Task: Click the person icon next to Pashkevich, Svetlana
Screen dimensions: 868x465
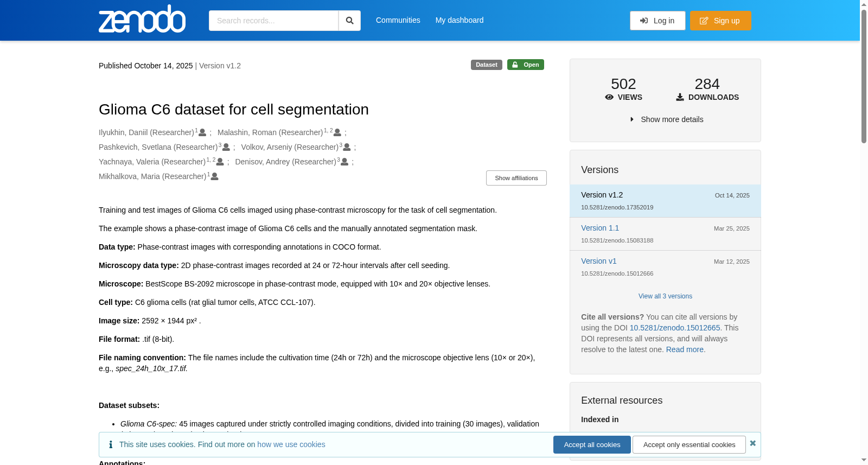Action: pyautogui.click(x=226, y=147)
